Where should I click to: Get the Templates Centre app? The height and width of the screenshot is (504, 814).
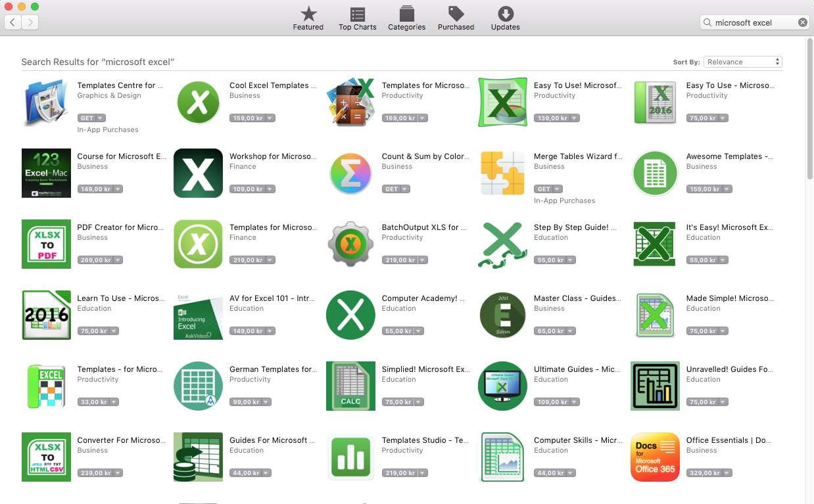click(87, 118)
